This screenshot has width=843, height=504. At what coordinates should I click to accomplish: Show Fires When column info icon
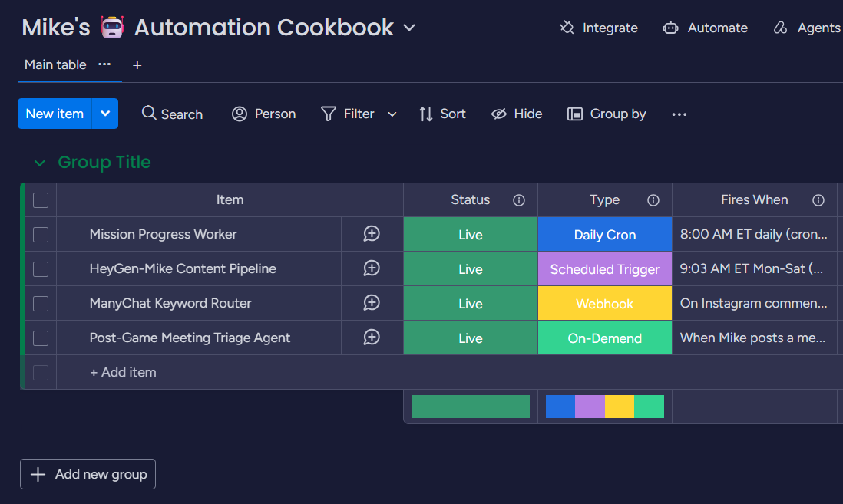(x=818, y=200)
